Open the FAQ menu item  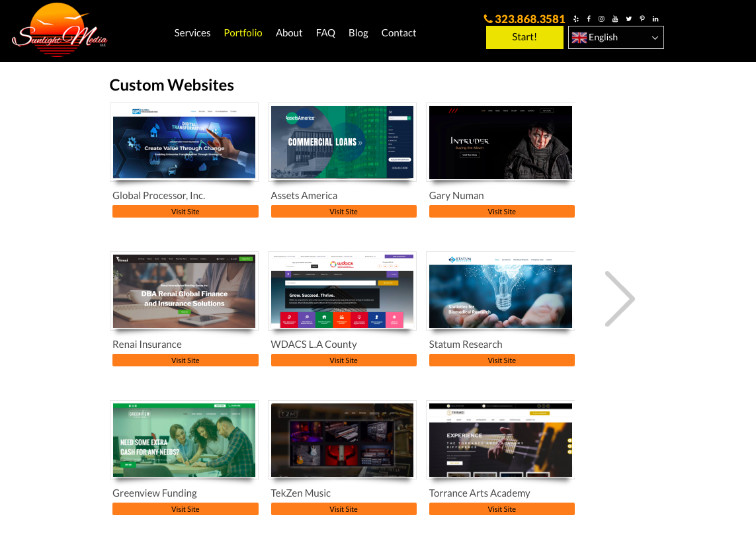(325, 33)
